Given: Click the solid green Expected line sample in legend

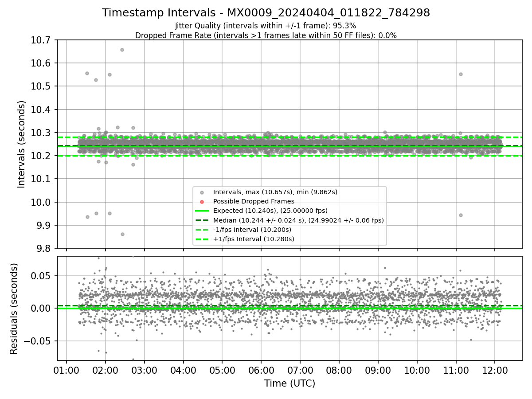Looking at the screenshot, I should click(x=202, y=211).
